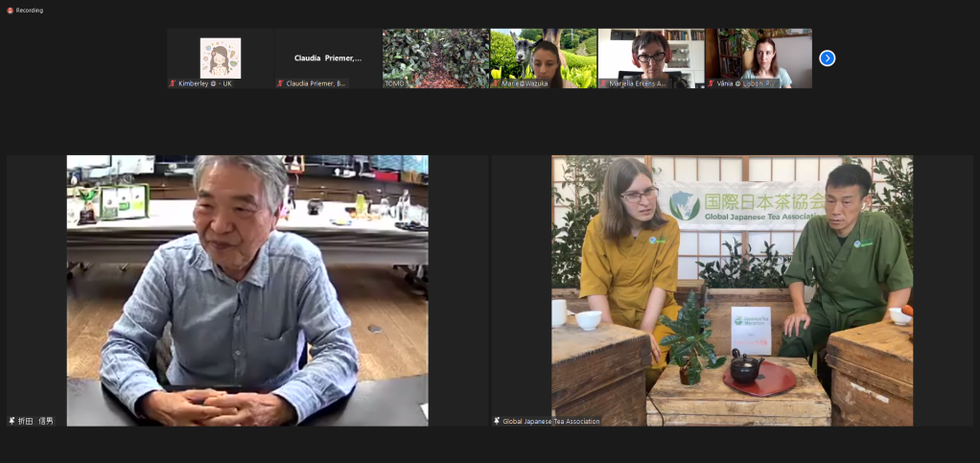
Task: Select the TOMO participant thumbnail
Action: (435, 58)
